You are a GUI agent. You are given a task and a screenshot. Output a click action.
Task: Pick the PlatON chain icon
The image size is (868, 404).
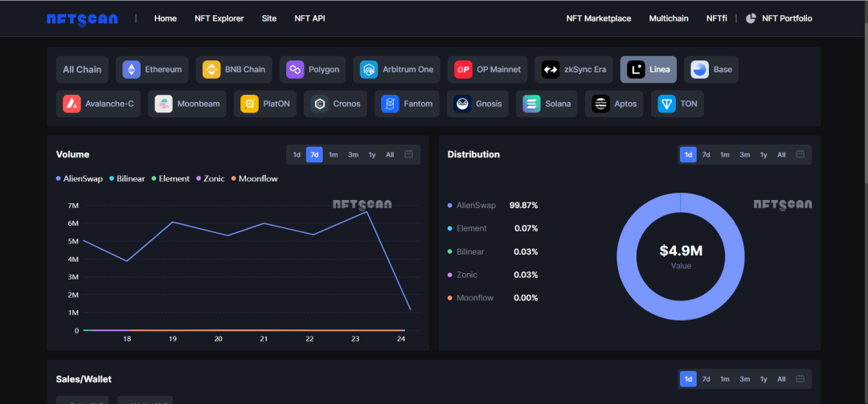click(250, 104)
